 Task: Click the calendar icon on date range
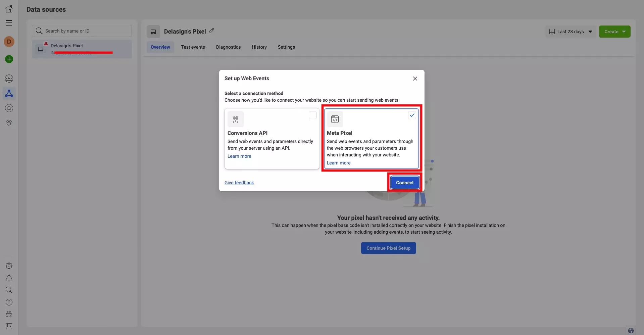[552, 32]
